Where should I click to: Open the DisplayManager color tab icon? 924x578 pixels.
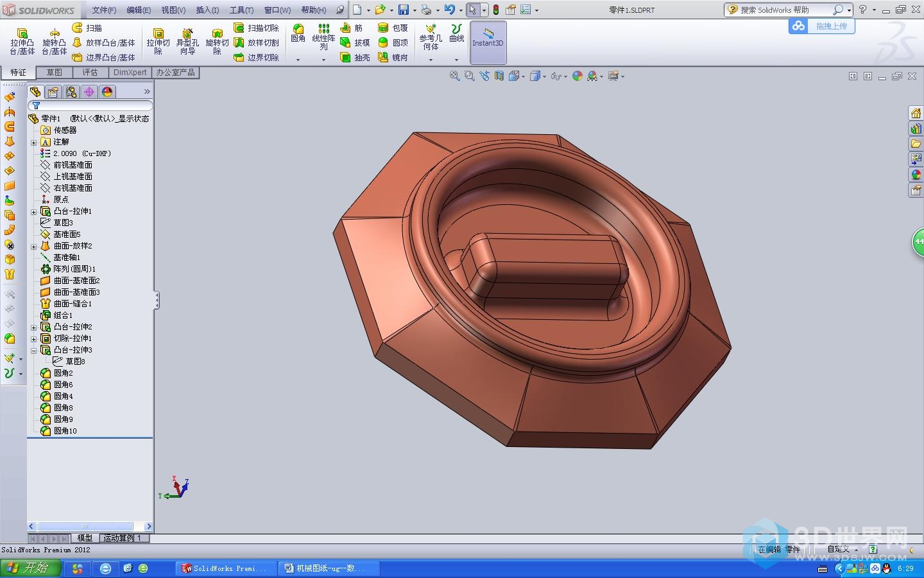tap(107, 92)
